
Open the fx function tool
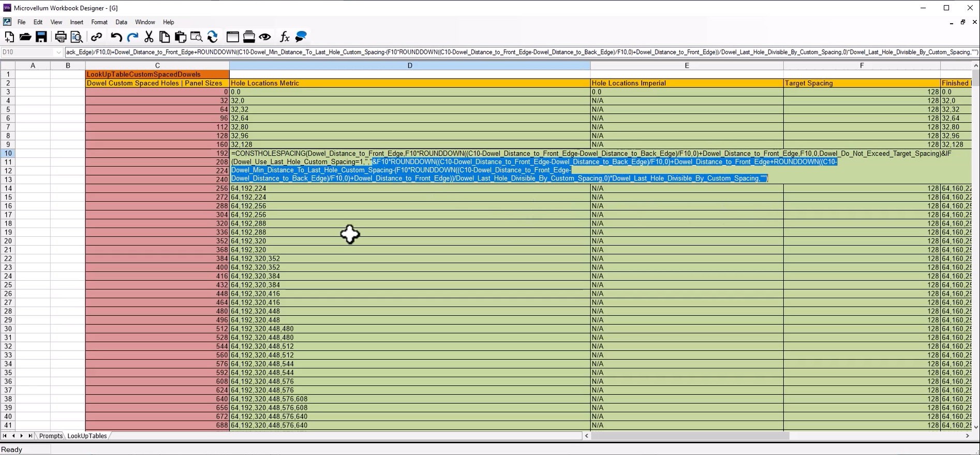(284, 37)
